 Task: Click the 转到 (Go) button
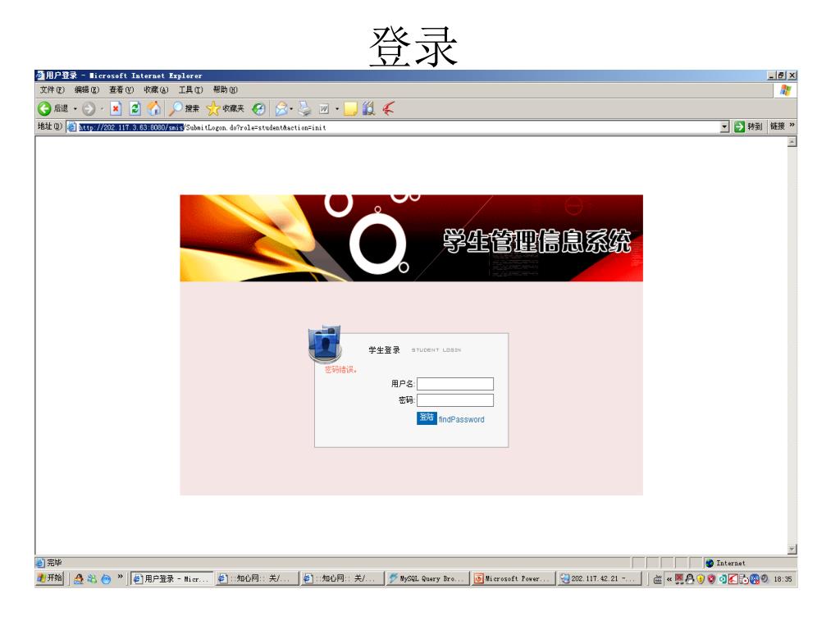[x=748, y=126]
